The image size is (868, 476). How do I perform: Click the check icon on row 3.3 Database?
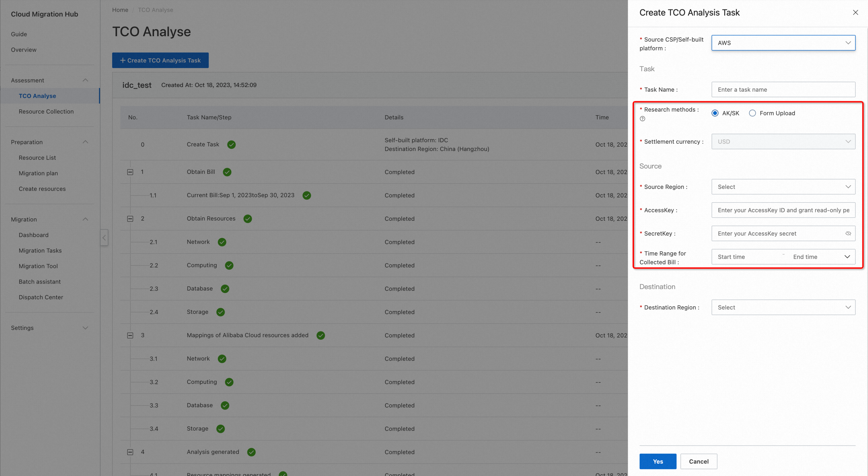[225, 405]
